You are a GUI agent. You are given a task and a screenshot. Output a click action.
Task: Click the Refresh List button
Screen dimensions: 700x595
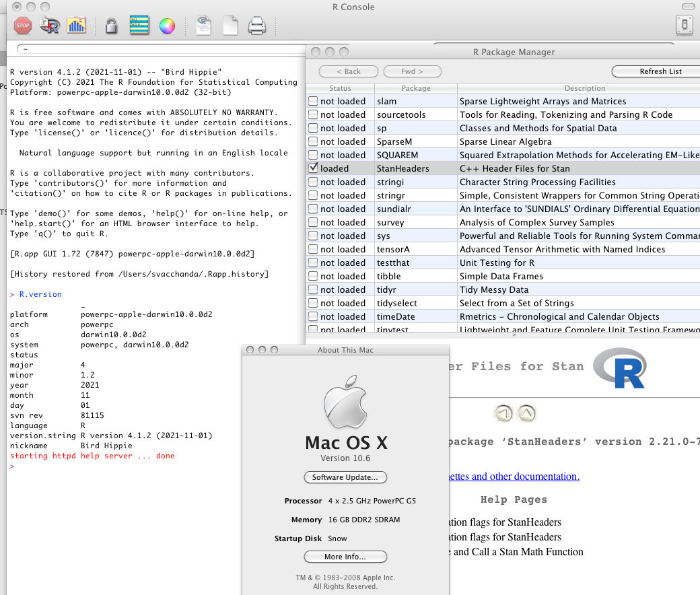(x=660, y=71)
